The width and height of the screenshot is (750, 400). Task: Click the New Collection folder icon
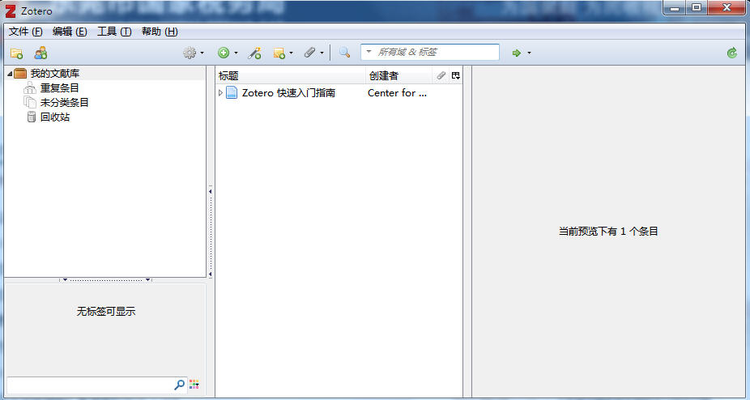click(17, 53)
